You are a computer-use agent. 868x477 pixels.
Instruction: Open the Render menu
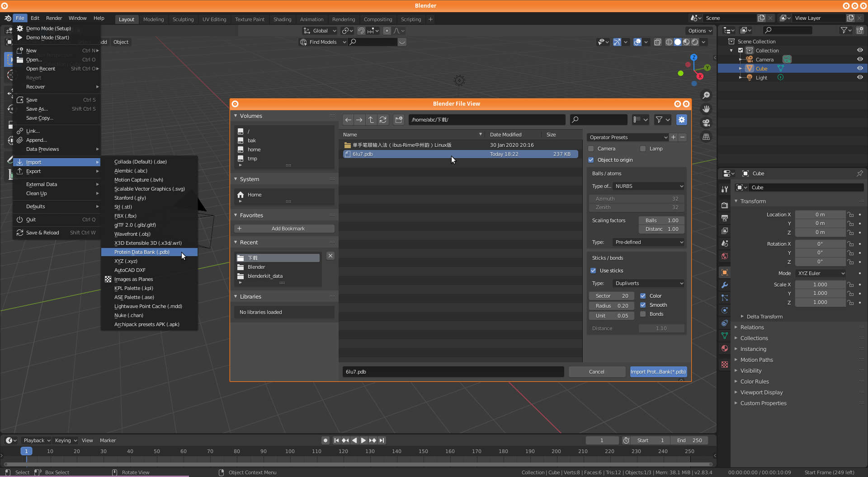54,18
